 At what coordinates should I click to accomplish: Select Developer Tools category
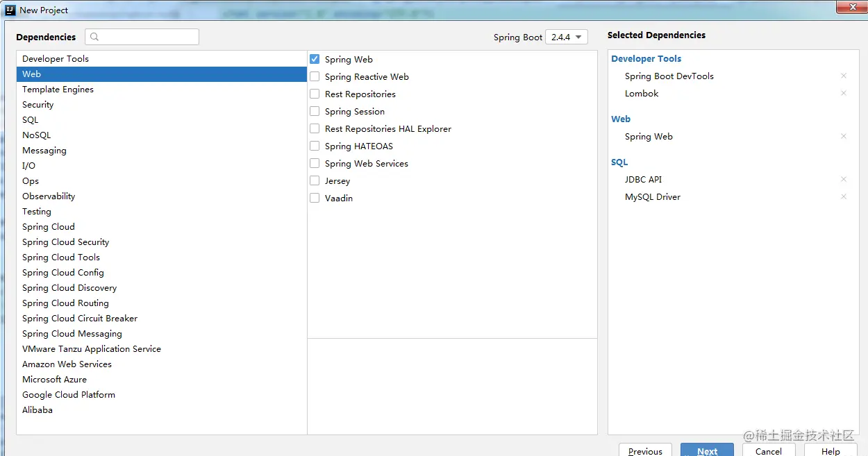tap(161, 59)
